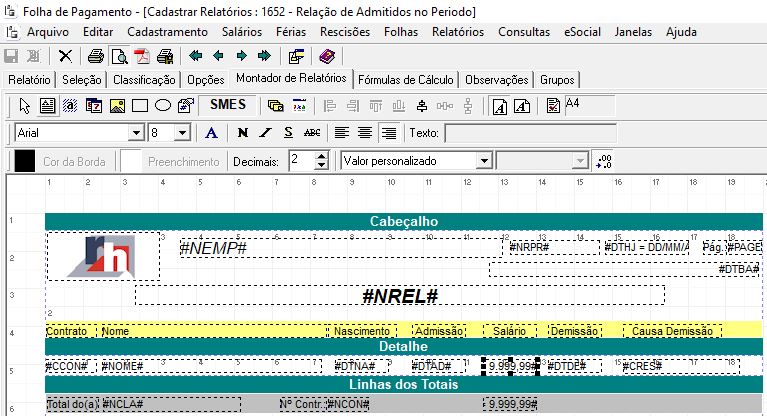The height and width of the screenshot is (416, 767).
Task: Click the black border color swatch
Action: click(x=24, y=161)
